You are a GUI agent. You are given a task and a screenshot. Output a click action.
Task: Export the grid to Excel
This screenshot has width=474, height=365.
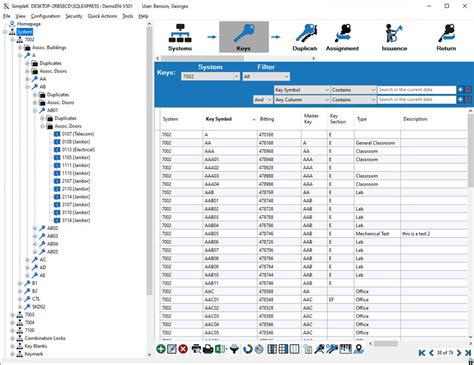(x=220, y=349)
